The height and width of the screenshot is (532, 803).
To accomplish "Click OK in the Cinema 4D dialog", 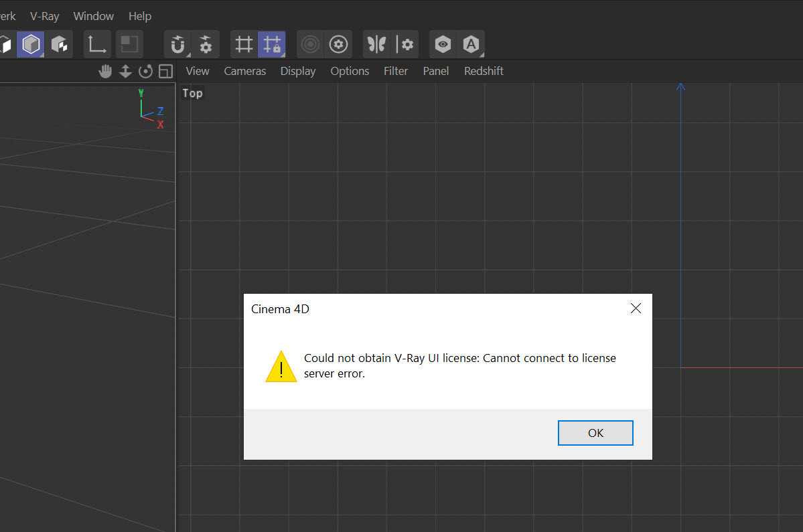I will point(595,433).
